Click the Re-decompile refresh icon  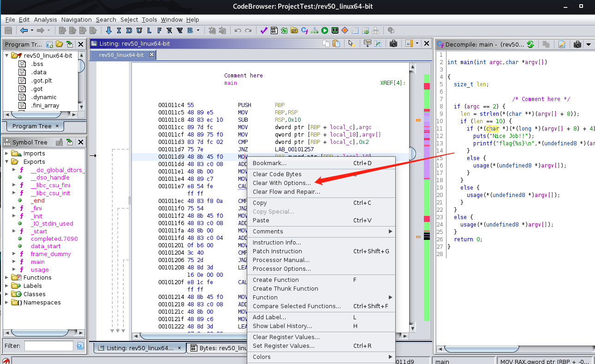click(530, 44)
